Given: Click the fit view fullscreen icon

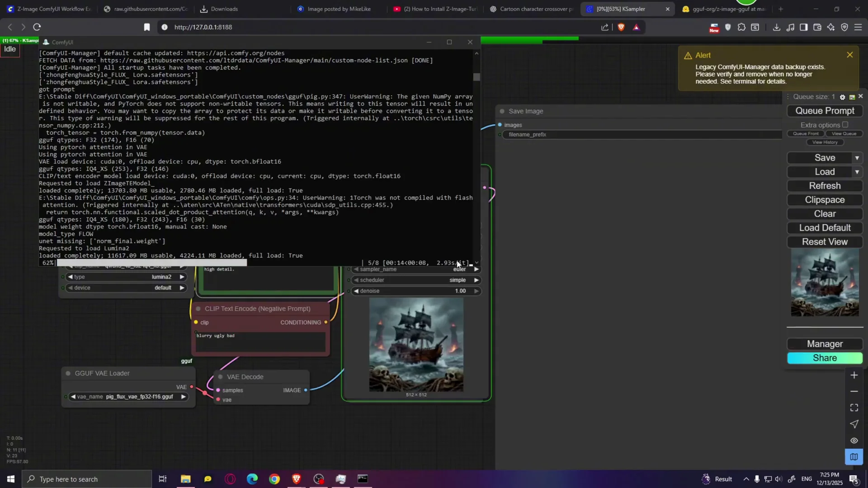Looking at the screenshot, I should coord(854,408).
